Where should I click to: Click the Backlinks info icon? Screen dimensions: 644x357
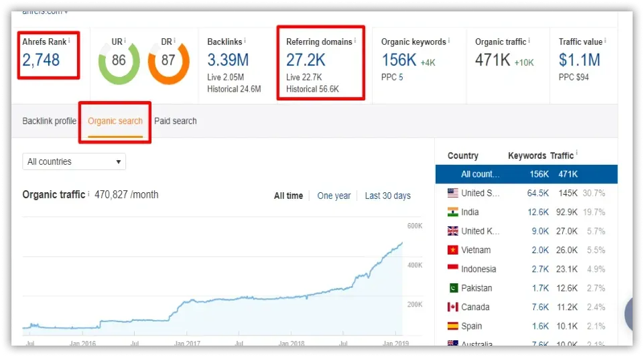pyautogui.click(x=245, y=41)
